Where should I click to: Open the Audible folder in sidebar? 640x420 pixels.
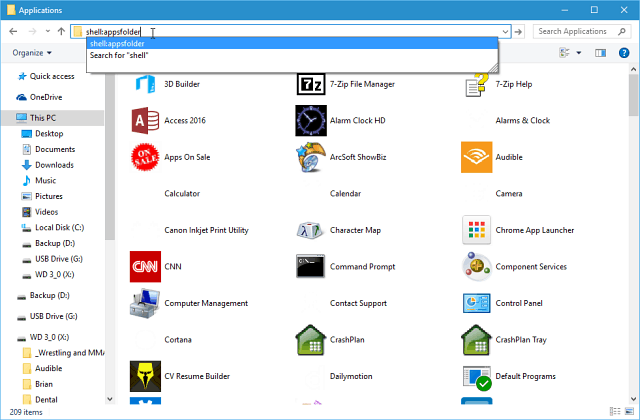tap(42, 368)
